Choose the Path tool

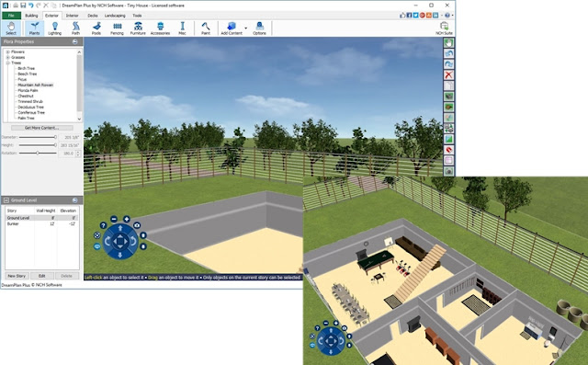[75, 29]
